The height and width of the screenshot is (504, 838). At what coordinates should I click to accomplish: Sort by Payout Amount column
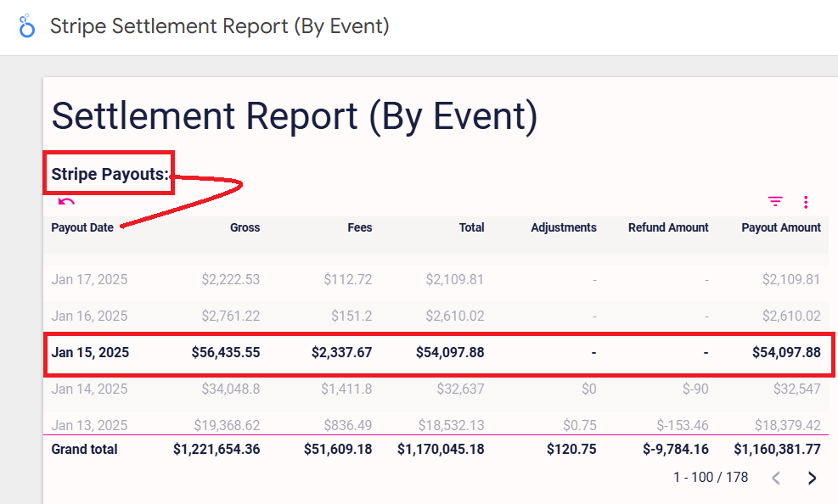click(781, 227)
